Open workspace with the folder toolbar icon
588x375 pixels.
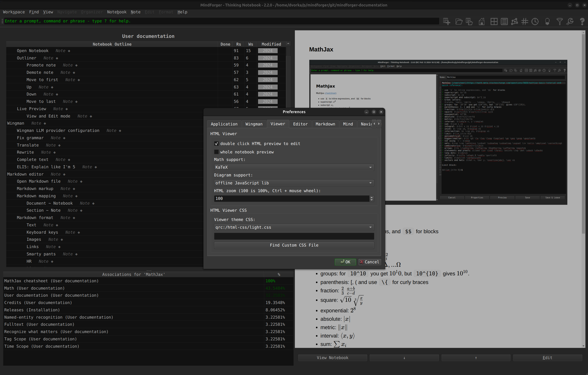click(x=459, y=22)
